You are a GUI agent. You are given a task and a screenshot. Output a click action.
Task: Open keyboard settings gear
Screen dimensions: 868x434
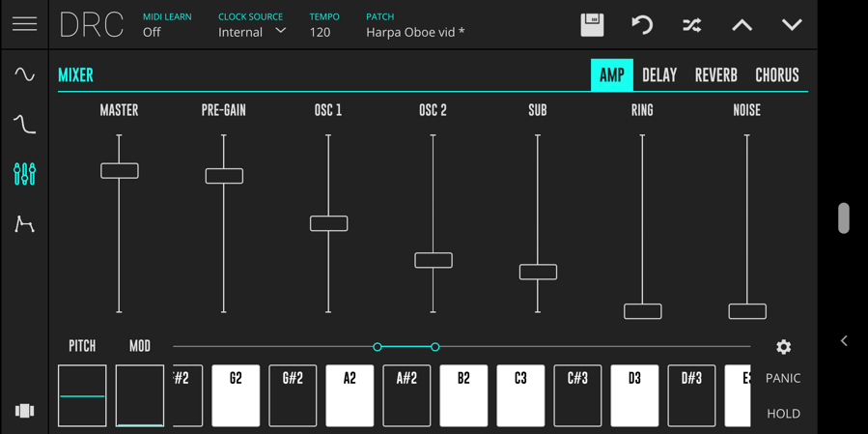[783, 347]
